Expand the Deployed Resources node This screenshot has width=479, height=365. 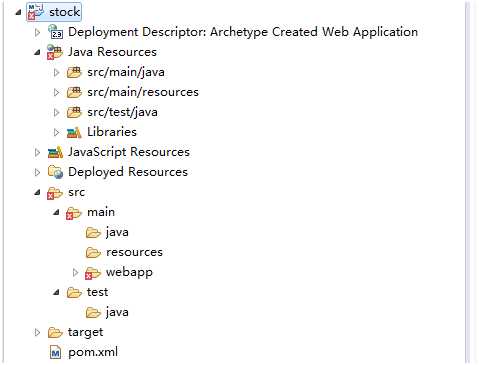(37, 172)
